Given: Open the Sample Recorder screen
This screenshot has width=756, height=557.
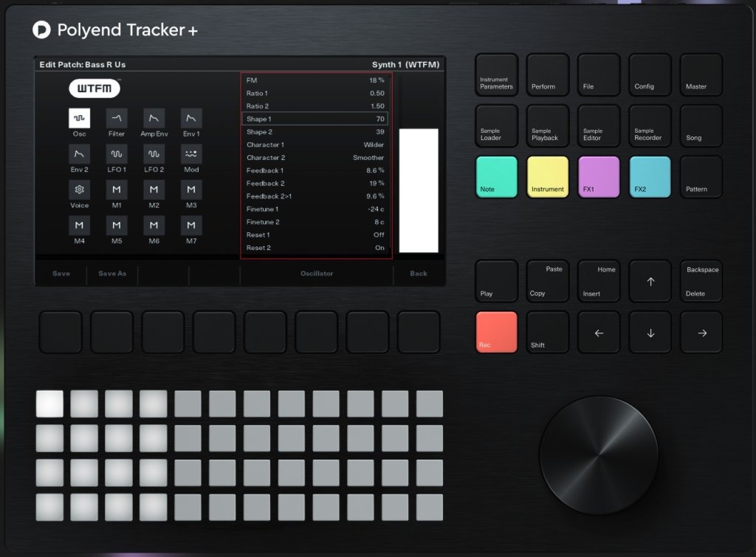Looking at the screenshot, I should (x=650, y=125).
